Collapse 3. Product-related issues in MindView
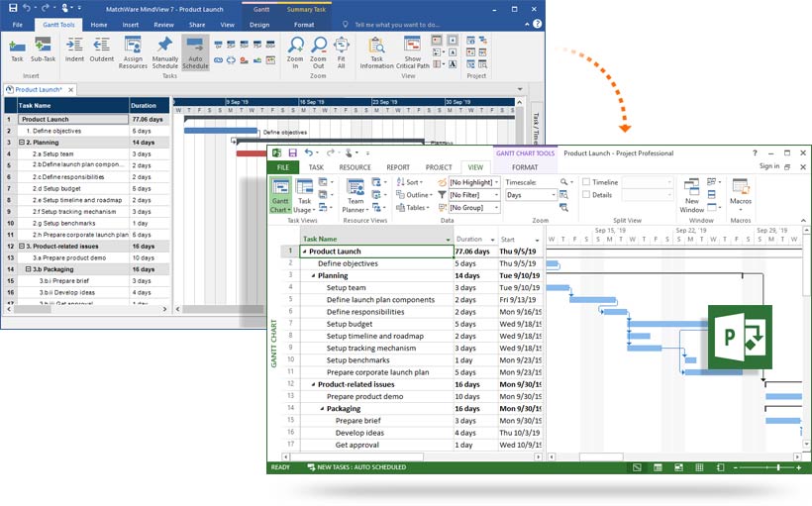Image resolution: width=812 pixels, height=506 pixels. pyautogui.click(x=22, y=246)
